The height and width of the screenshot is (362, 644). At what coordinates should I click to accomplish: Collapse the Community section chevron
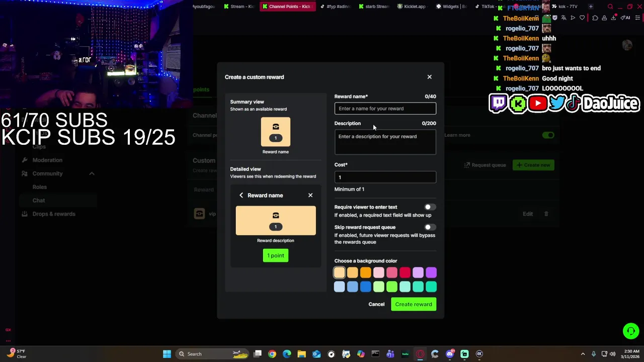[x=92, y=173]
